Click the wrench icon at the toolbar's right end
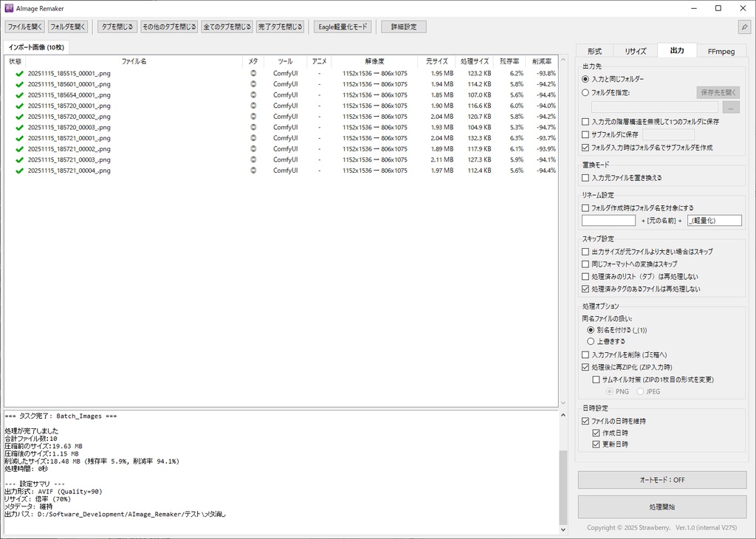This screenshot has height=539, width=756. [x=744, y=26]
